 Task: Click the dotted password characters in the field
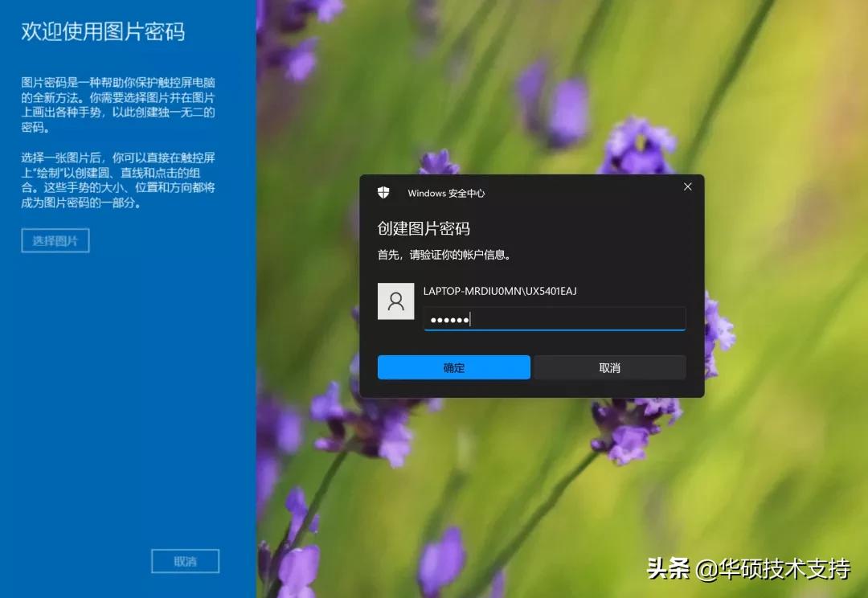[447, 319]
